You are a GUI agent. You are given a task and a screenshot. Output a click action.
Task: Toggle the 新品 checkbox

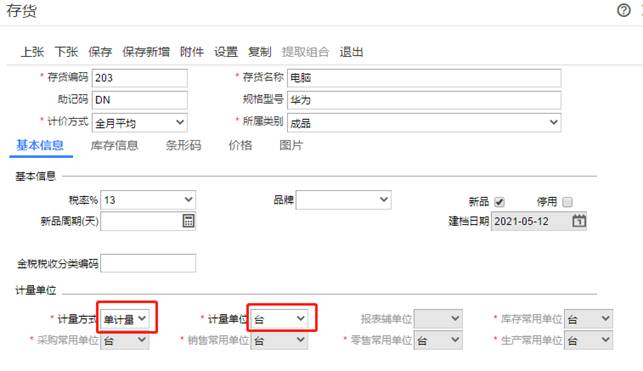499,202
